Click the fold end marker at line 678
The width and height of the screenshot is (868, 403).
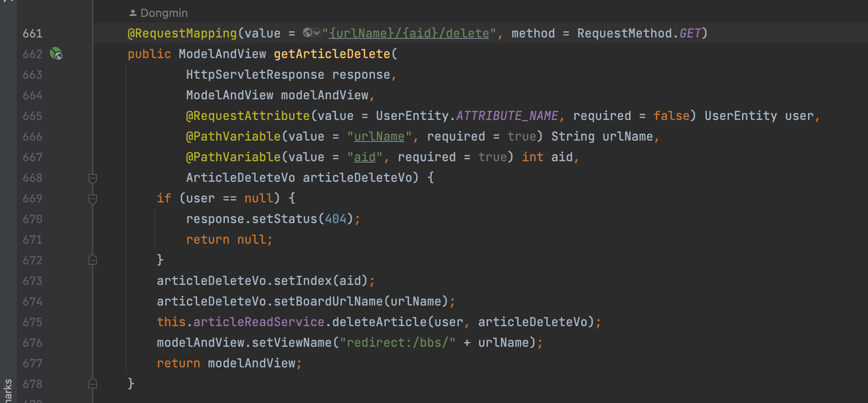(93, 384)
